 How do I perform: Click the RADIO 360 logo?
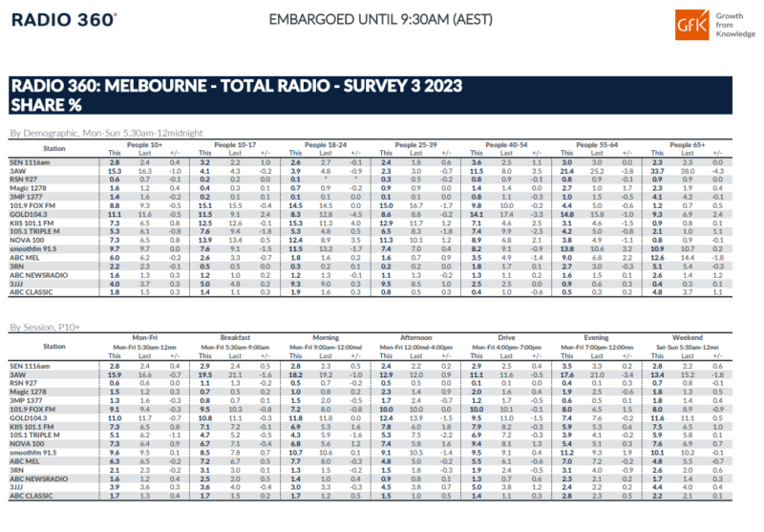64,20
